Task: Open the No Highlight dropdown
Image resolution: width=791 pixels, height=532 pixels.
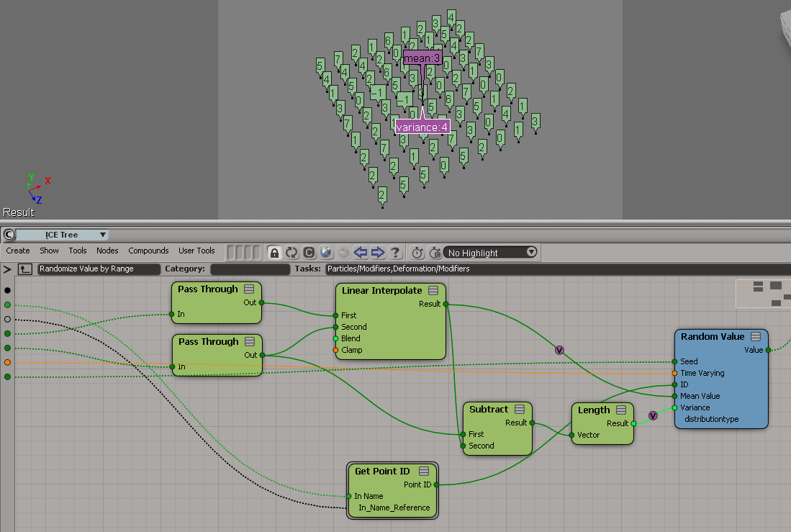Action: 491,253
